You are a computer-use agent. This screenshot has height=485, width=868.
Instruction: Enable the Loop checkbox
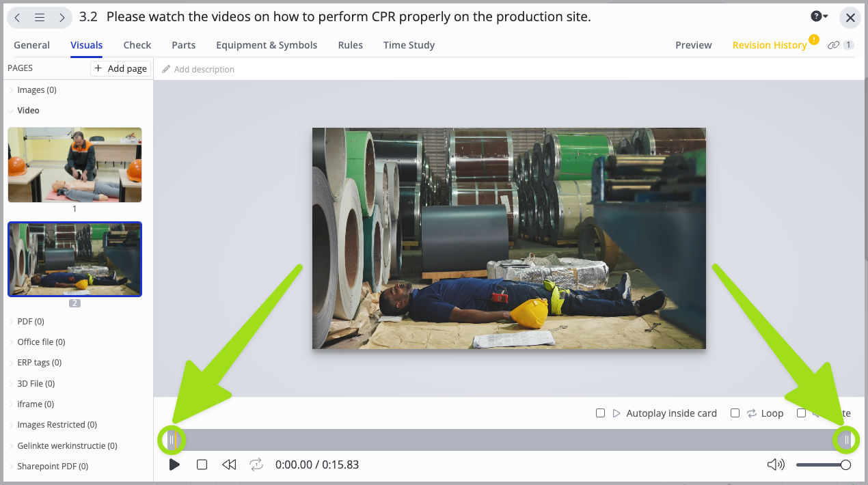point(735,413)
